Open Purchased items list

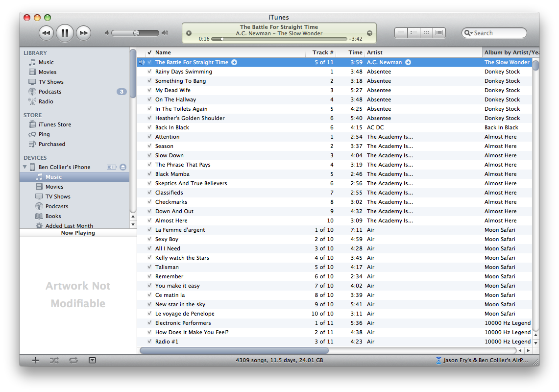(52, 144)
